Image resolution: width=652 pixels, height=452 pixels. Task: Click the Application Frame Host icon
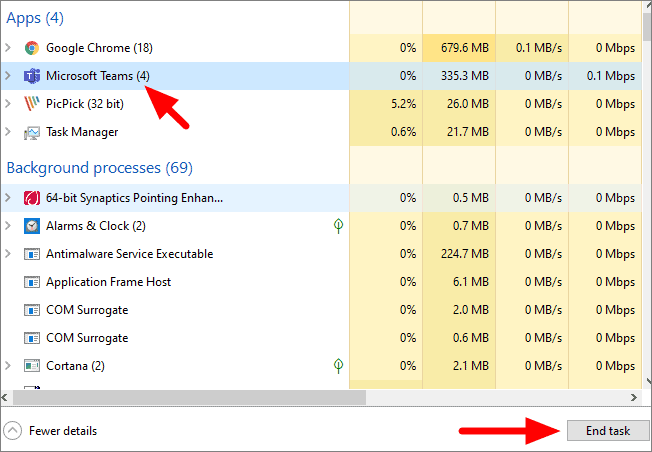tap(32, 282)
